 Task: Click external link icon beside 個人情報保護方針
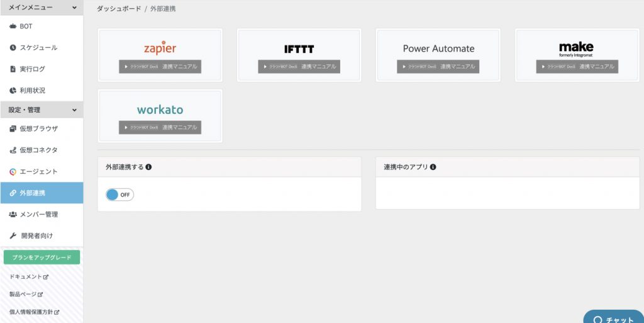[57, 312]
